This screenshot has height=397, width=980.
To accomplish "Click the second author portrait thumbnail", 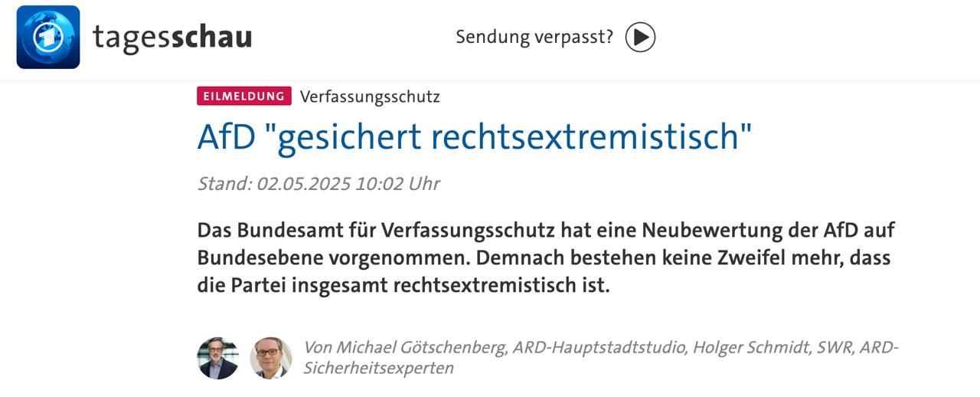I will coord(271,358).
